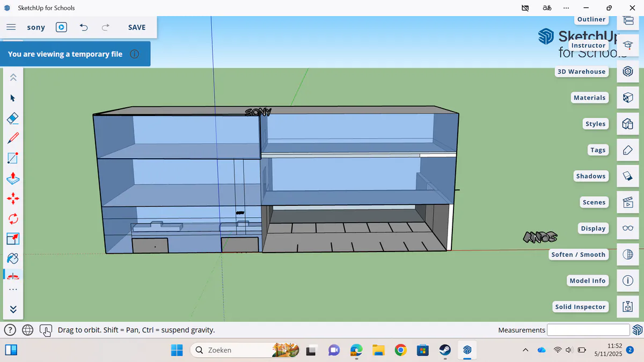The image size is (644, 362).
Task: Open the Materials panel icon
Action: [x=628, y=98]
